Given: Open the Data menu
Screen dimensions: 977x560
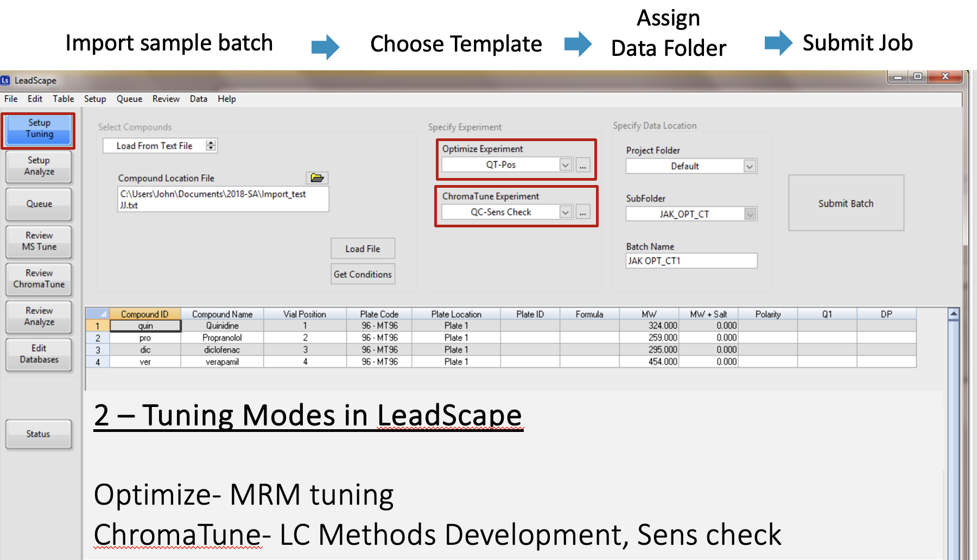Looking at the screenshot, I should pyautogui.click(x=199, y=99).
